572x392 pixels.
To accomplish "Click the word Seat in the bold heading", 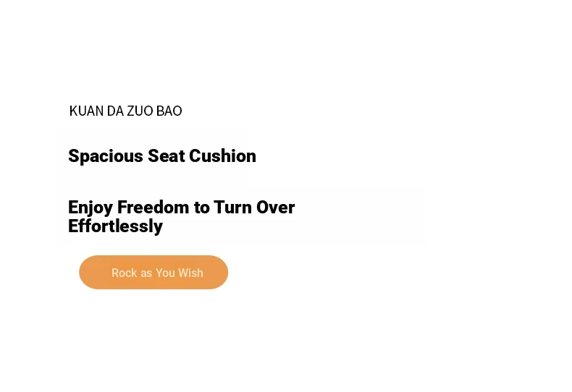I will click(167, 156).
